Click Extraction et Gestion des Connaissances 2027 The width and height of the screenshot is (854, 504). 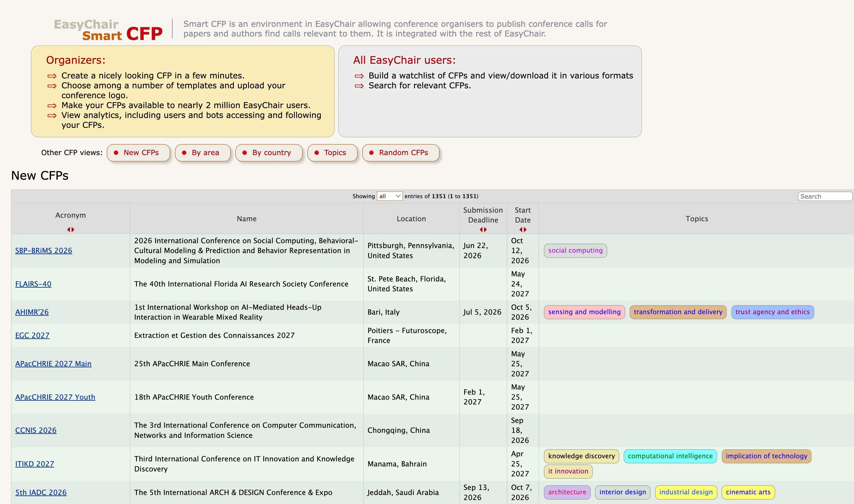tap(214, 335)
